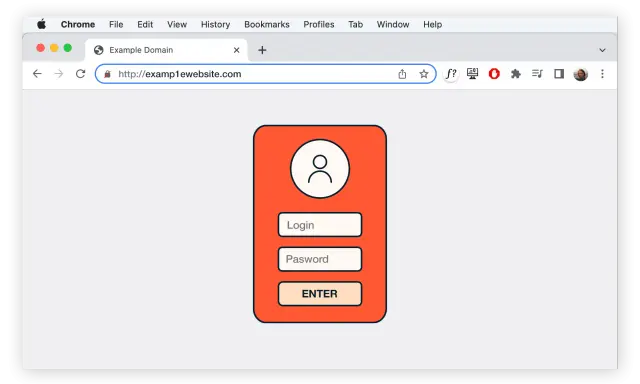Open the Bookmarks menu
Image resolution: width=640 pixels, height=384 pixels.
point(267,24)
